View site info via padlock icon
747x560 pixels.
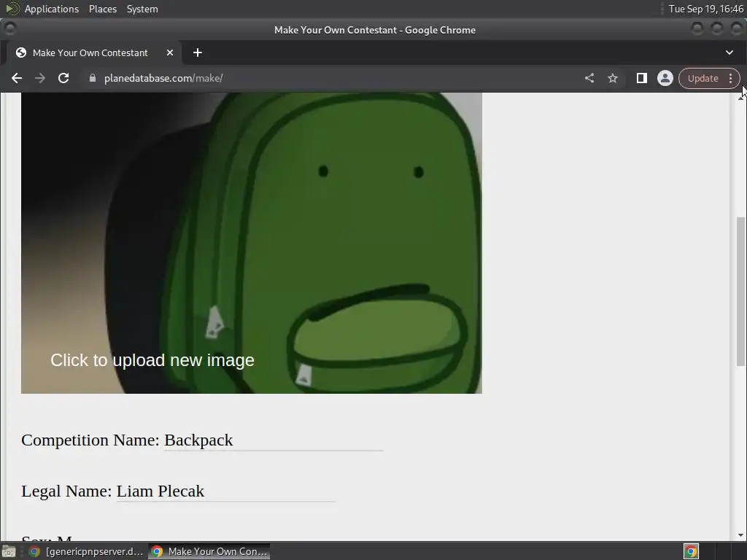coord(93,78)
